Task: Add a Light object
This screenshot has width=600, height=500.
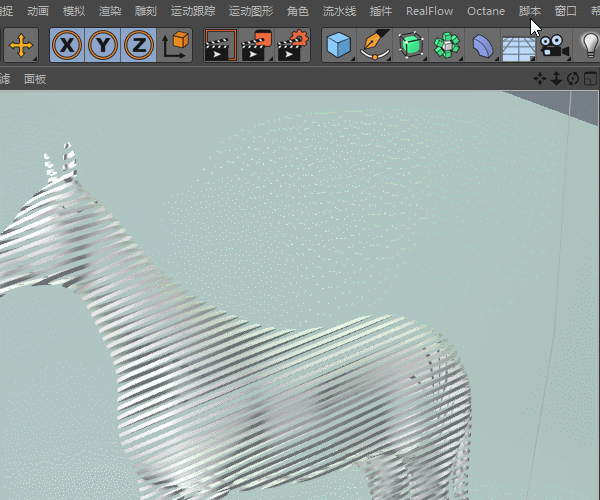Action: [x=589, y=45]
